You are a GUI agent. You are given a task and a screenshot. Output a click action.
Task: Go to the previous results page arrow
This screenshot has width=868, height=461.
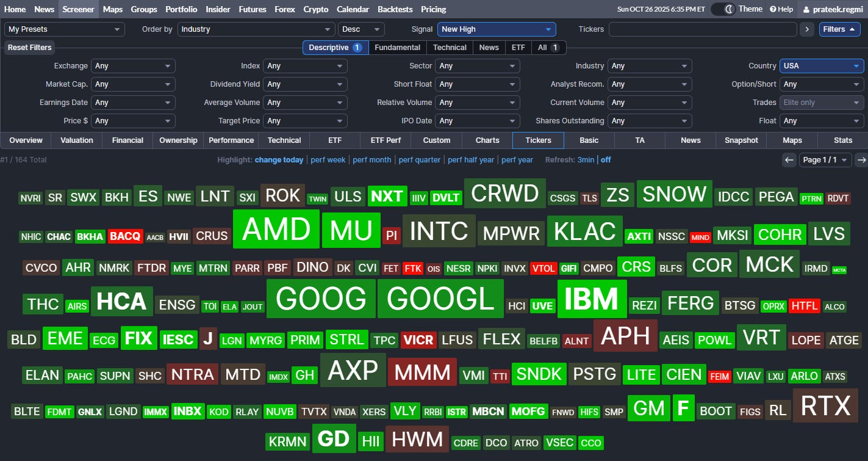[x=789, y=160]
